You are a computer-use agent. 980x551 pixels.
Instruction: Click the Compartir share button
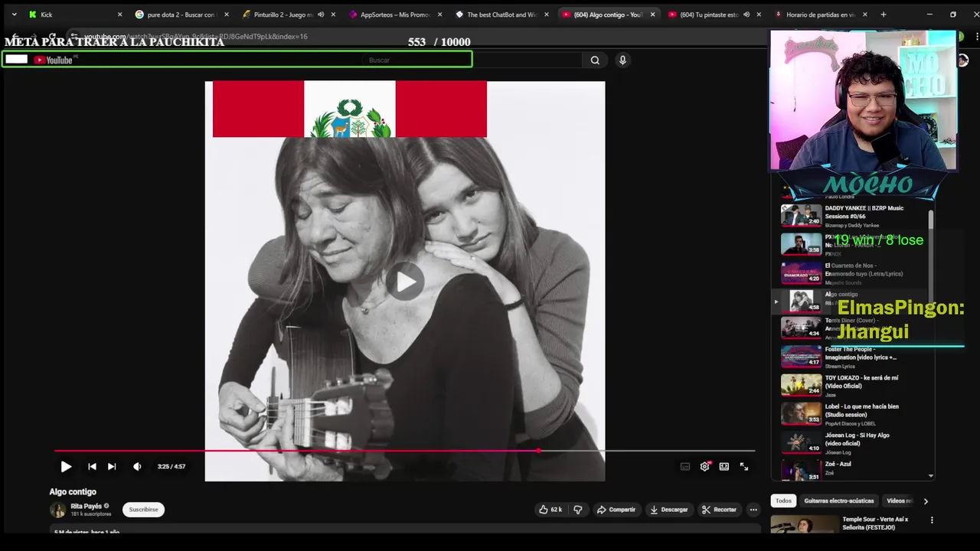616,510
